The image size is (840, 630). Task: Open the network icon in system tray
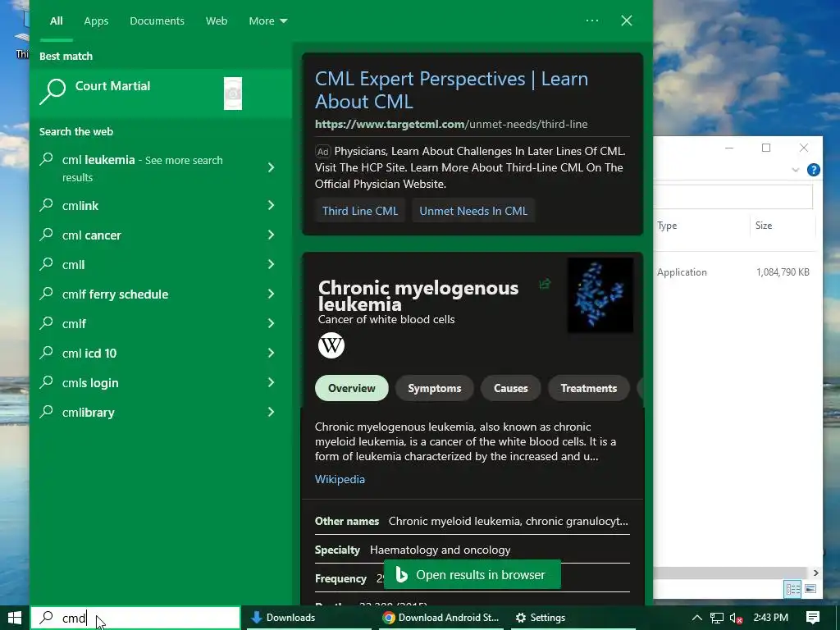717,618
